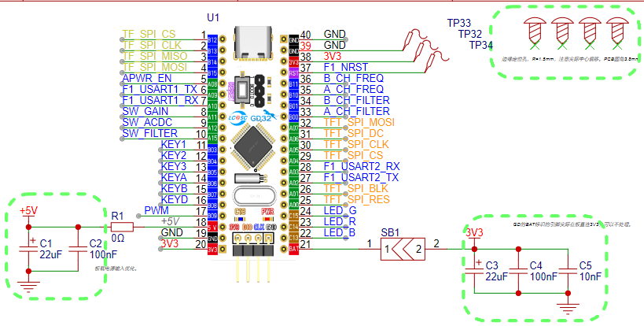The height and width of the screenshot is (326, 644).
Task: Select the F1_USART1_TX net label
Action: (160, 89)
